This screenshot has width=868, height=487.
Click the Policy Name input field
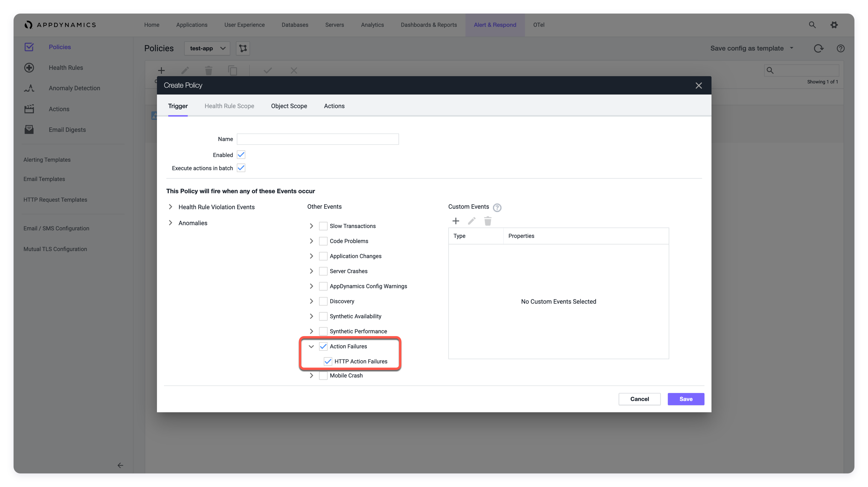pyautogui.click(x=318, y=139)
